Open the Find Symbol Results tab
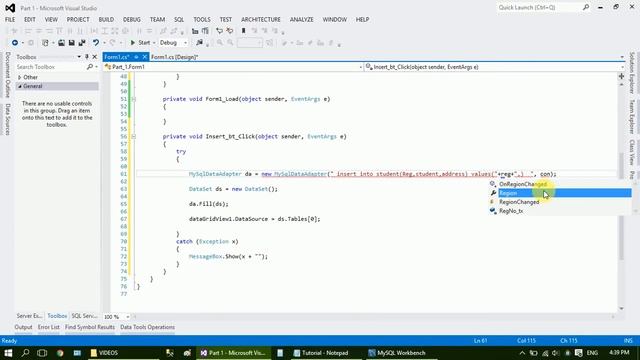Image resolution: width=640 pixels, height=360 pixels. pyautogui.click(x=90, y=327)
